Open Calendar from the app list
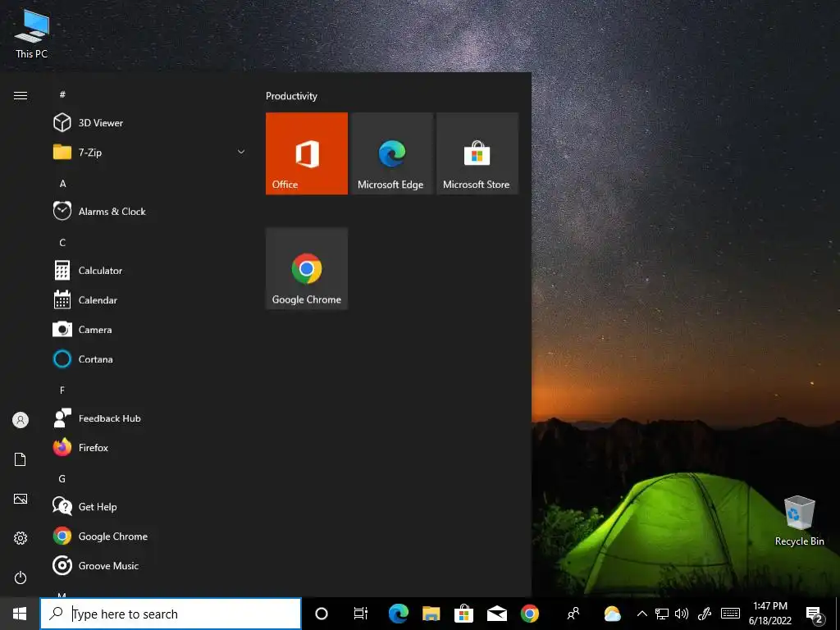840x630 pixels. pyautogui.click(x=150, y=300)
